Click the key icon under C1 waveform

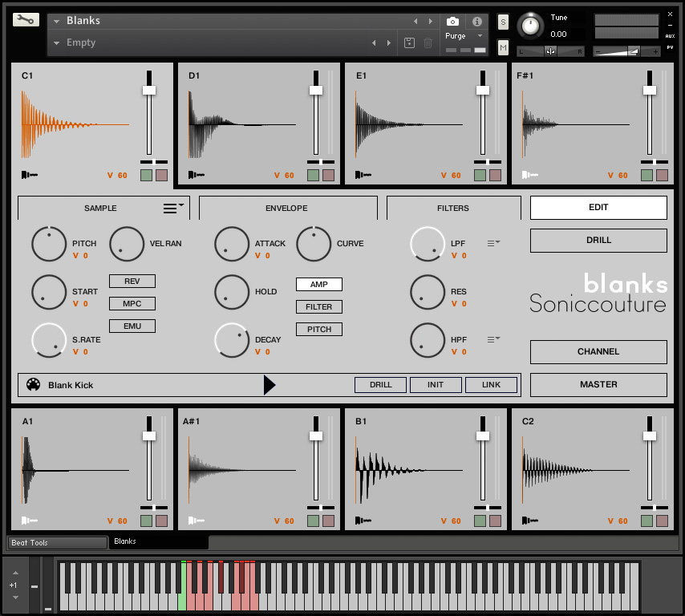coord(29,175)
